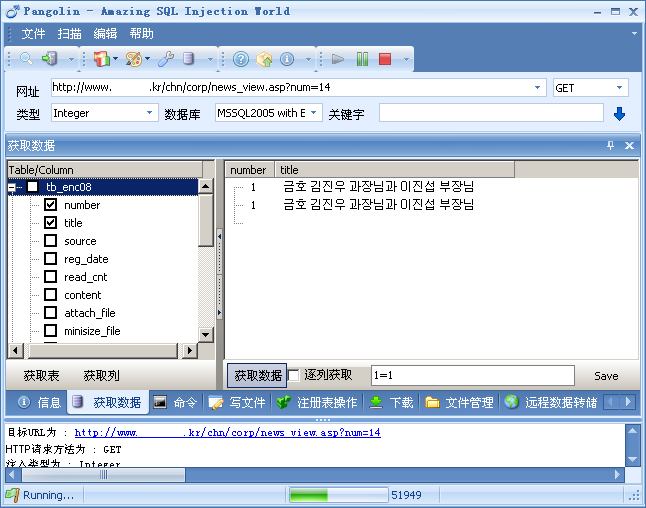646x508 pixels.
Task: Expand the menu bar options arrow at right
Action: pyautogui.click(x=634, y=33)
